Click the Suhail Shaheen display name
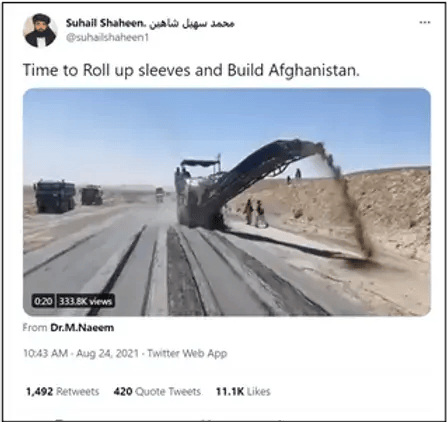This screenshot has width=447, height=422. pyautogui.click(x=106, y=23)
